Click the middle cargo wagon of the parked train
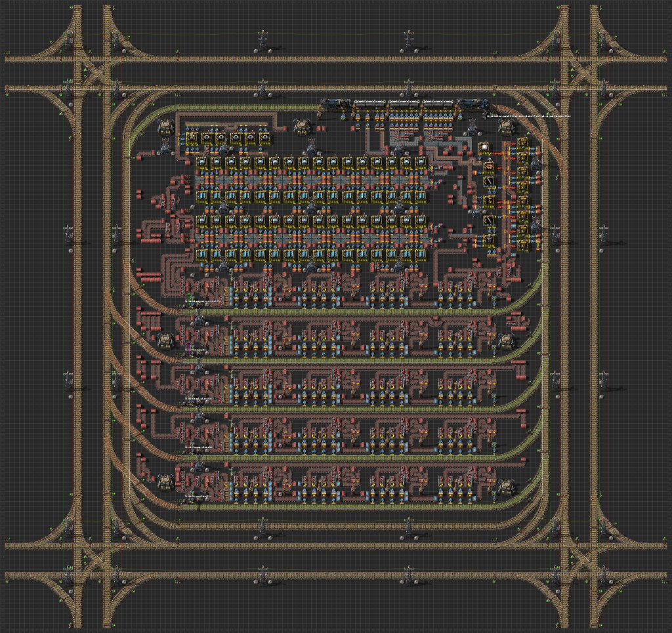Viewport: 672px width, 633px height. point(404,104)
